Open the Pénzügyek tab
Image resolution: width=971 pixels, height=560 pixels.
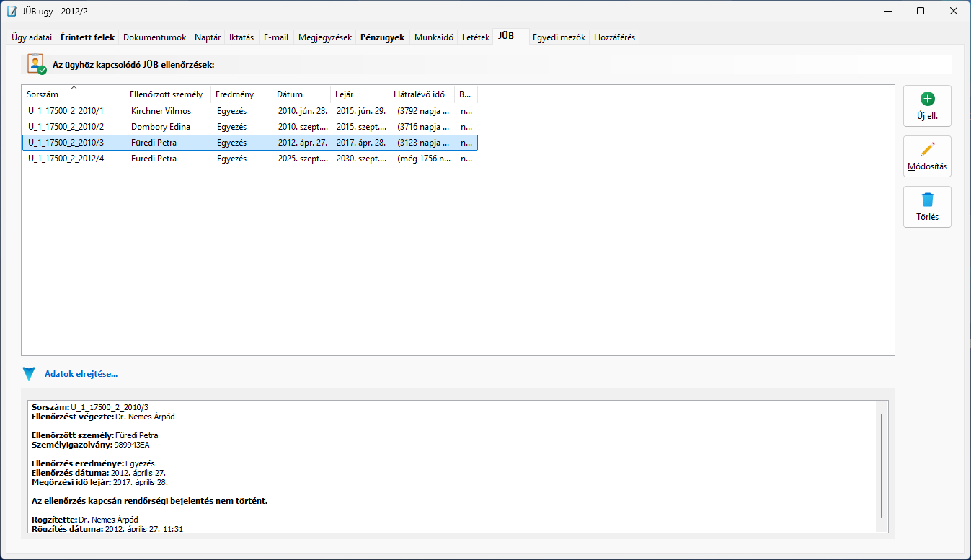(x=382, y=37)
